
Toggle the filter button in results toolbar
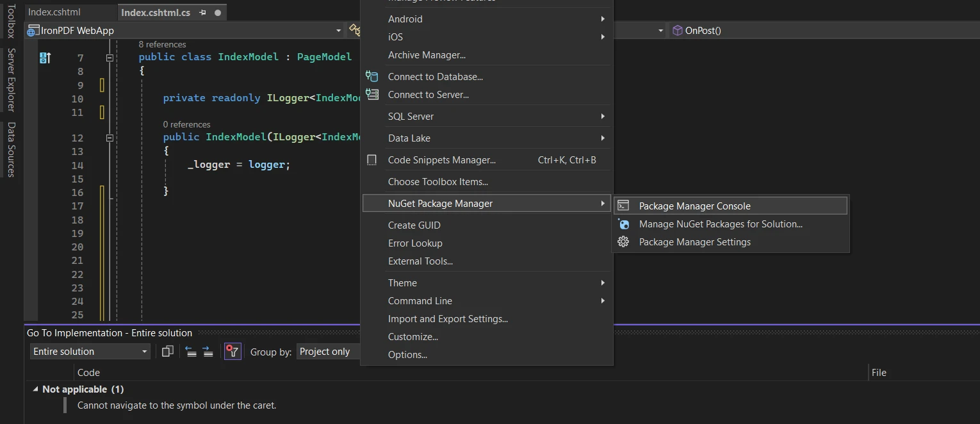click(233, 351)
